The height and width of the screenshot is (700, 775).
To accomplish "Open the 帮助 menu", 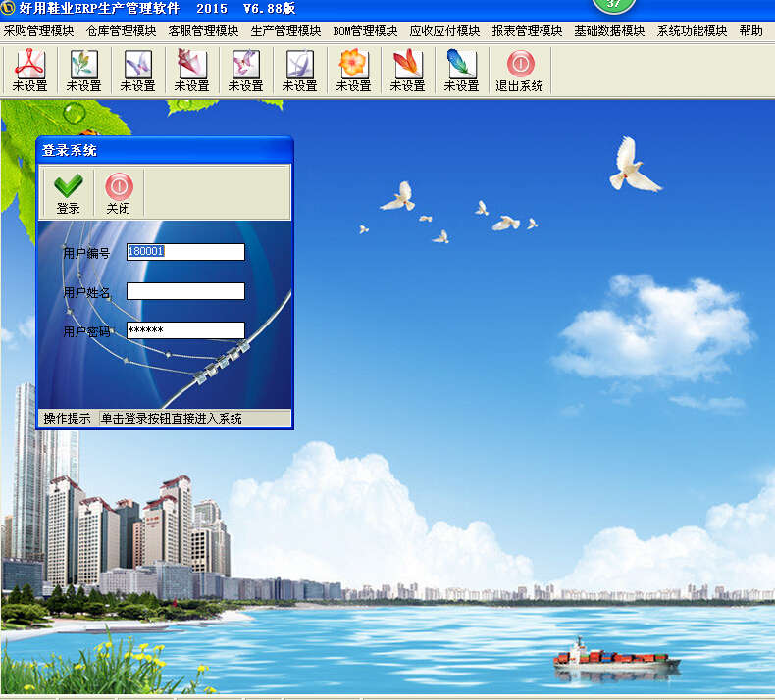I will 750,31.
